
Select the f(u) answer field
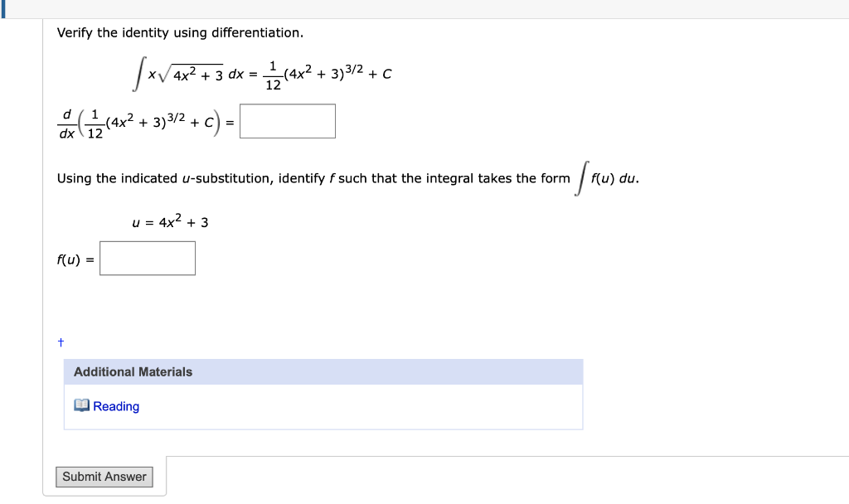point(147,258)
